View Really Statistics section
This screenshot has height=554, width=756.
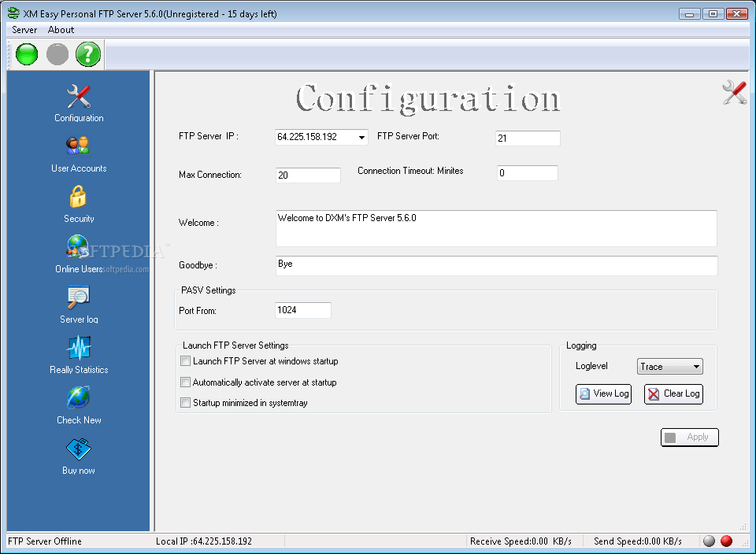(x=79, y=356)
